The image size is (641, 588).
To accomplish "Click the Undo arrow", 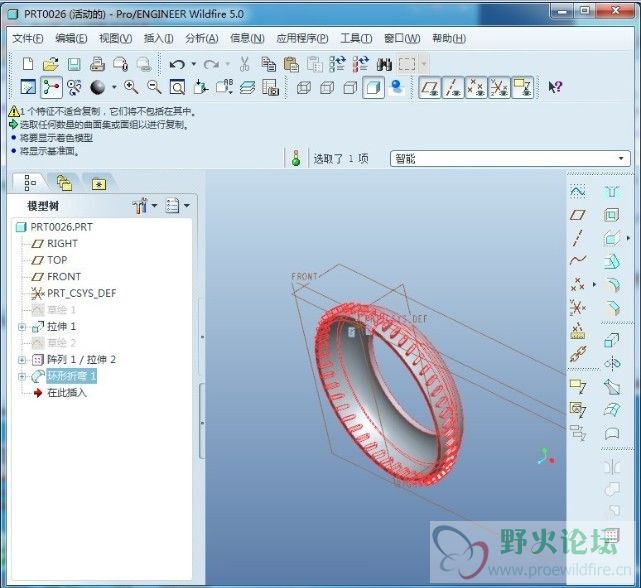I will (177, 64).
